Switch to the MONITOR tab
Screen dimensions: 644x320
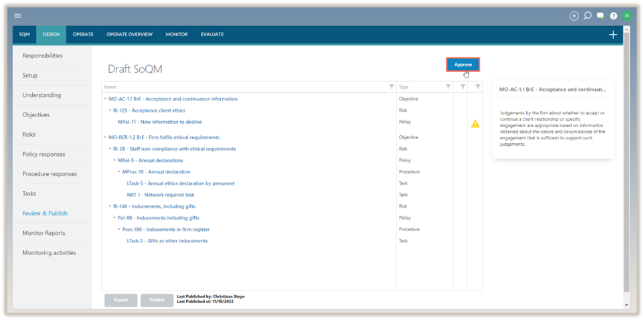pyautogui.click(x=177, y=34)
